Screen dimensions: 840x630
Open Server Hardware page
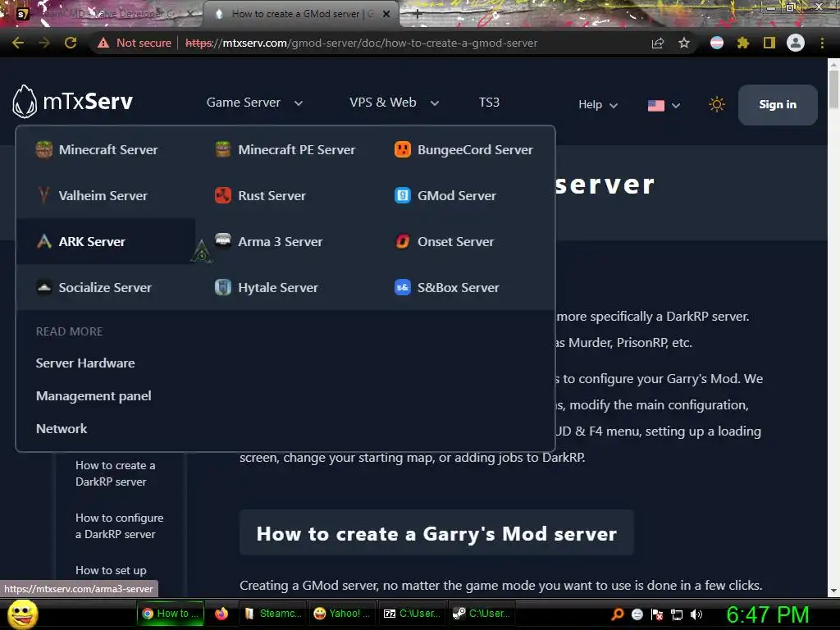(85, 363)
